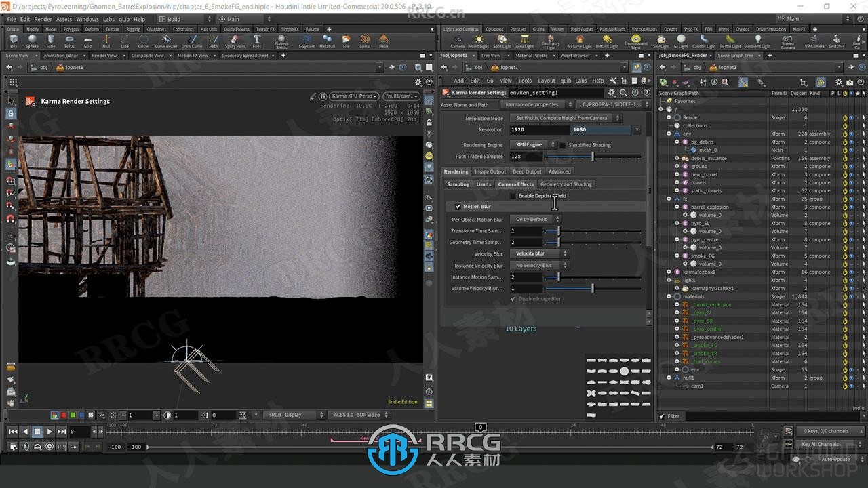This screenshot has height=488, width=868.
Task: Select the Helix shelf tool
Action: point(384,41)
